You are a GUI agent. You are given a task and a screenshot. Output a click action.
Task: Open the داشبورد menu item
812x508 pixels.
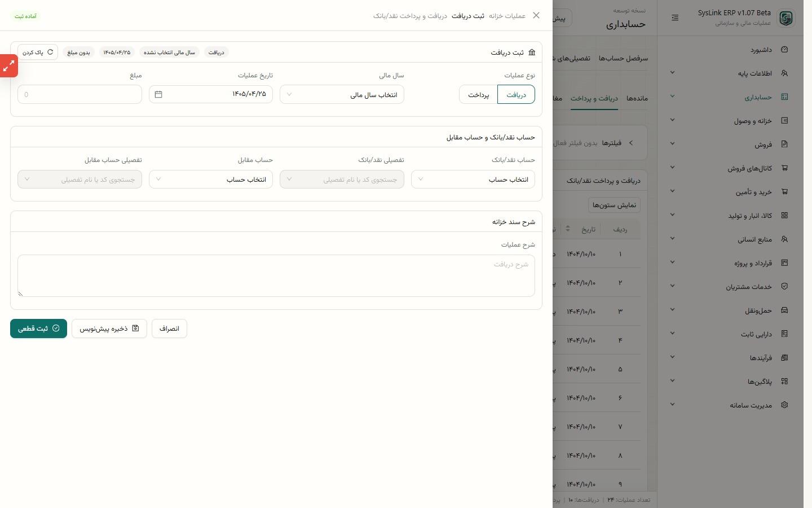click(730, 50)
